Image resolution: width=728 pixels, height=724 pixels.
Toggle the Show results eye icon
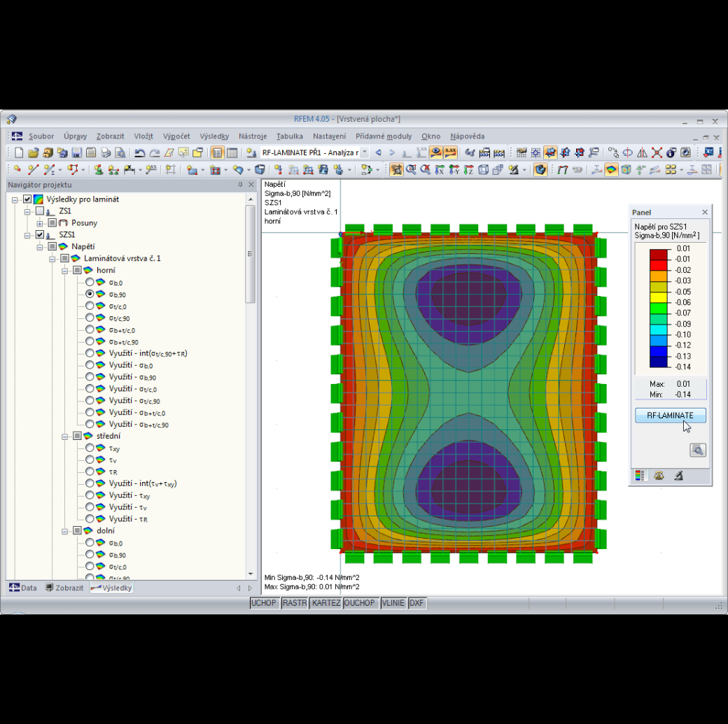(x=435, y=152)
